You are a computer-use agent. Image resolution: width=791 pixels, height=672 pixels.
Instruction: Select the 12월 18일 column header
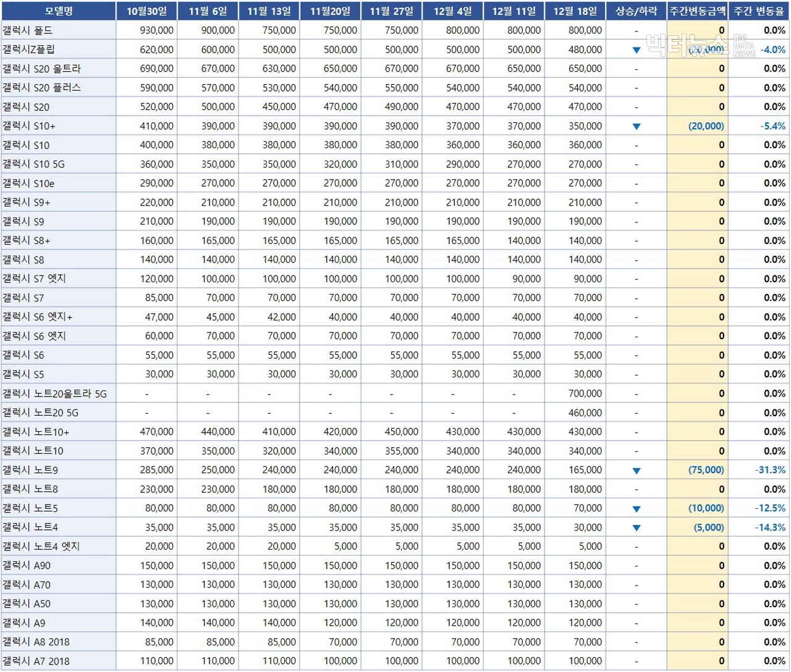[x=575, y=11]
